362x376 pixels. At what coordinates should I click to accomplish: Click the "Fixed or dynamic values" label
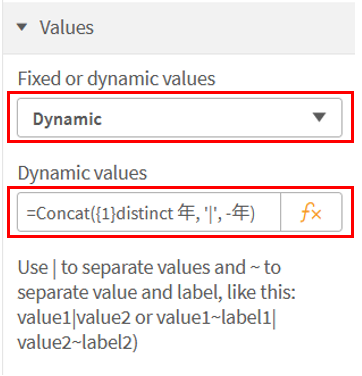(x=116, y=79)
